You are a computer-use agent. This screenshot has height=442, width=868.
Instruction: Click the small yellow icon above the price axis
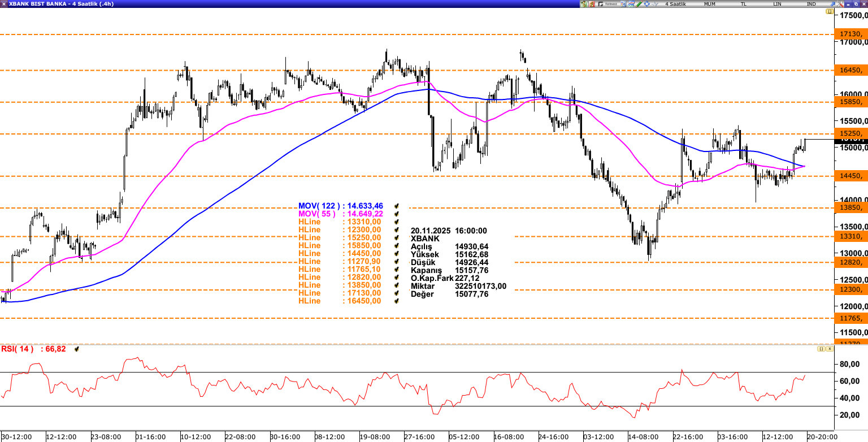829,11
